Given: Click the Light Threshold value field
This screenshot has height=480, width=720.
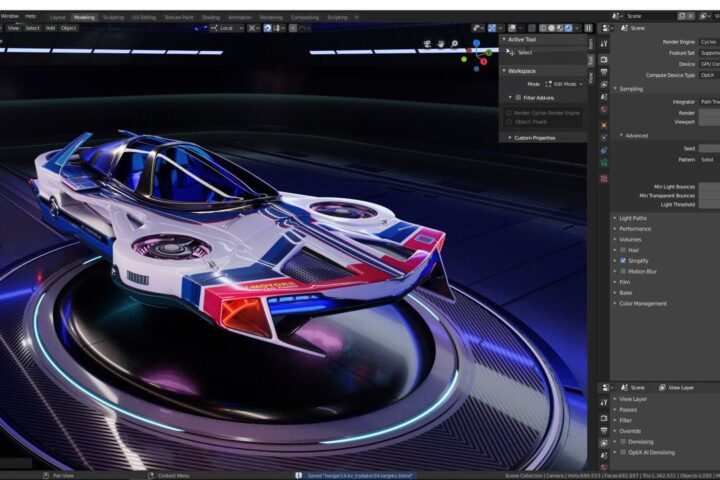Looking at the screenshot, I should tap(709, 204).
